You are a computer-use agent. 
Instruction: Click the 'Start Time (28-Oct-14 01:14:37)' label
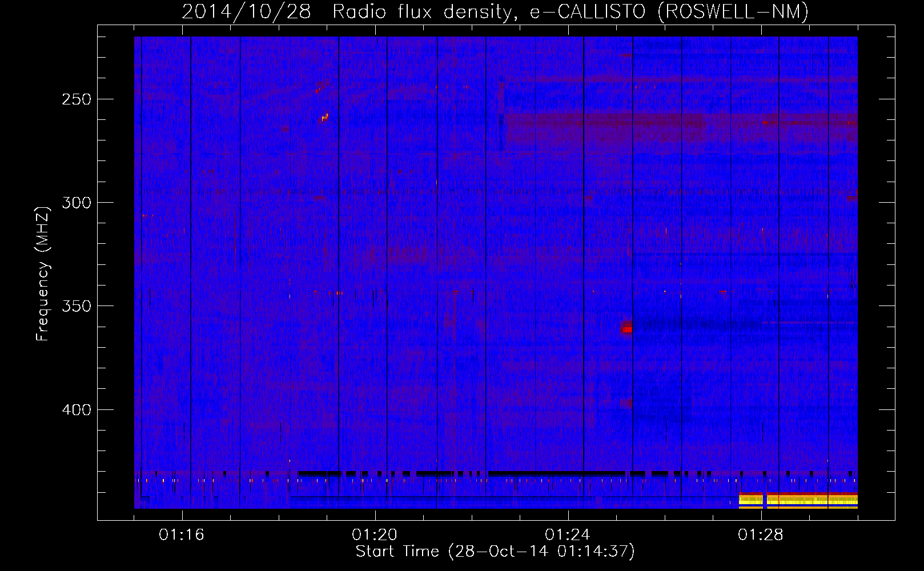coord(495,552)
